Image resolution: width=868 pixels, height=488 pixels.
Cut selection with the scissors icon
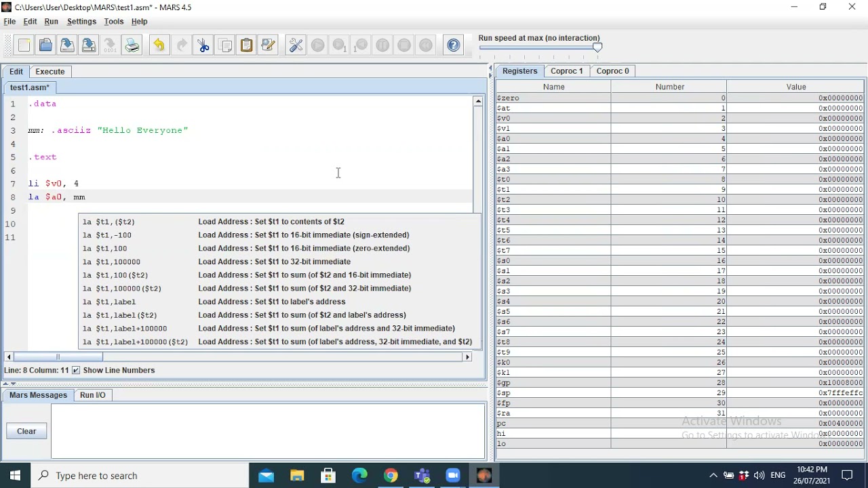pos(203,45)
